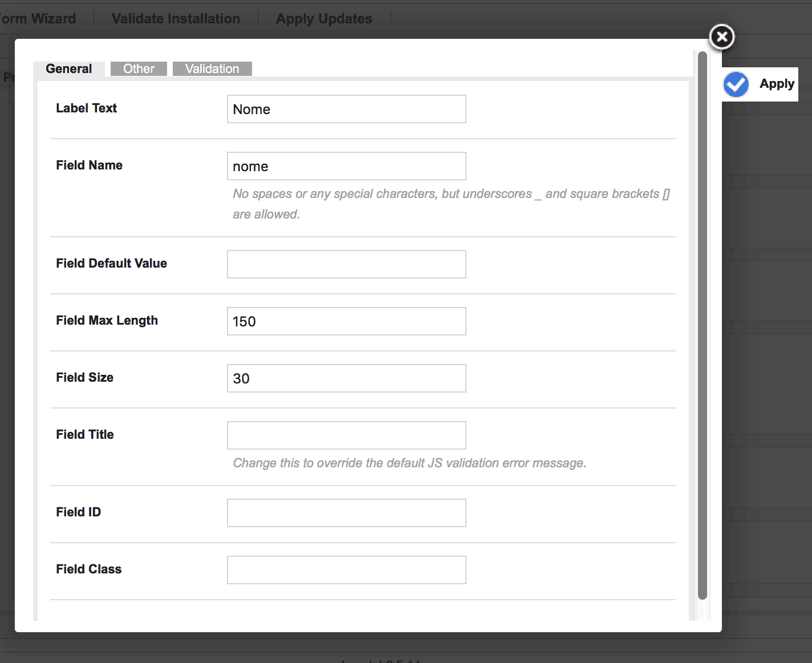Image resolution: width=812 pixels, height=663 pixels.
Task: Open the Other tab
Action: click(x=139, y=69)
